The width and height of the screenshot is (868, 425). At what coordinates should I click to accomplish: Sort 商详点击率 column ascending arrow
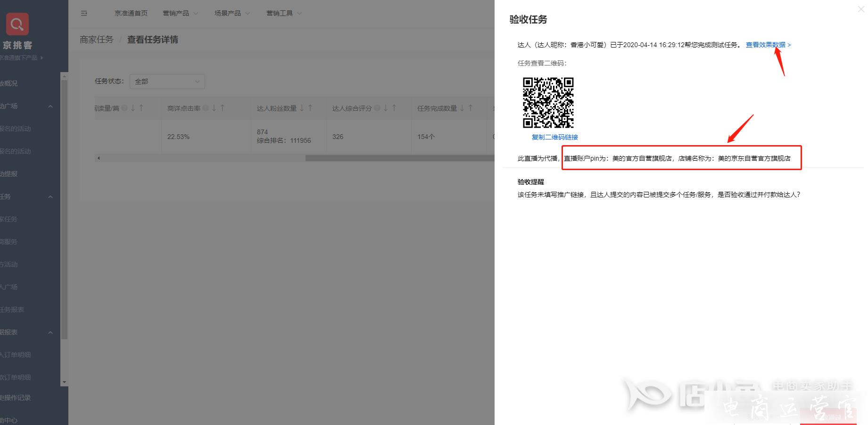[223, 108]
